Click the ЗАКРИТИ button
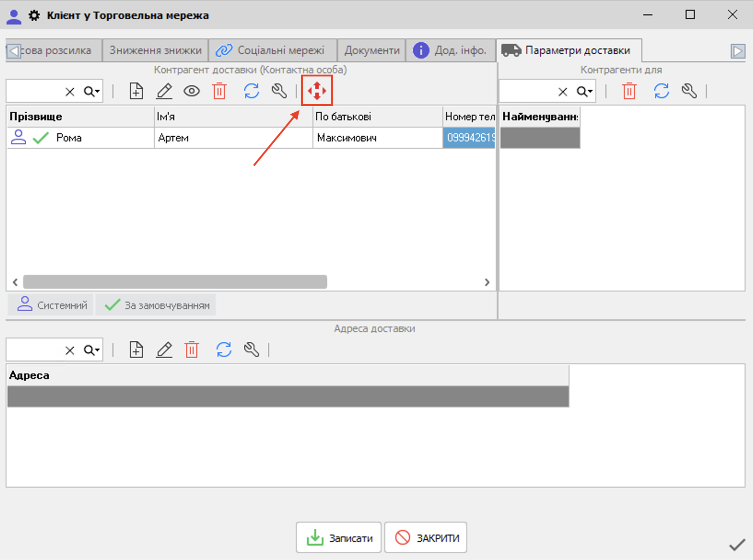 [x=426, y=537]
